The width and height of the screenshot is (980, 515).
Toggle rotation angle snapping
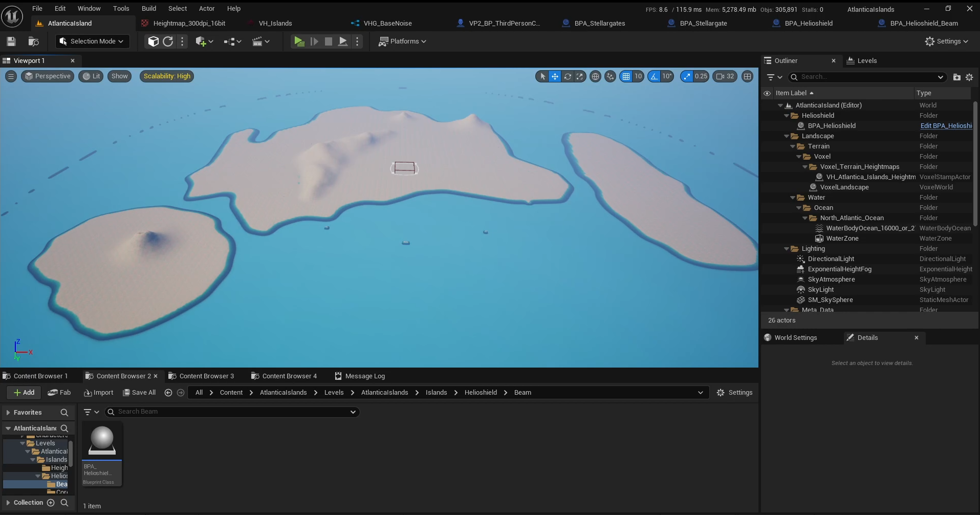(654, 76)
